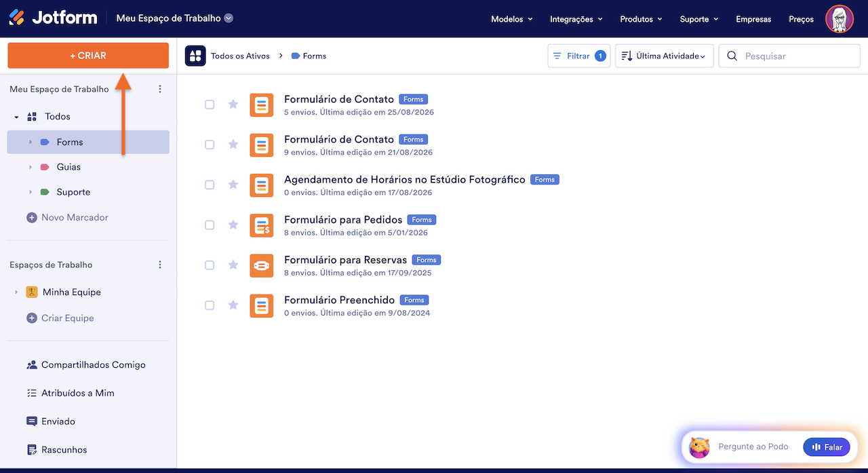The width and height of the screenshot is (868, 473).
Task: Favorite the Formulário para Pedidos form
Action: coord(233,225)
